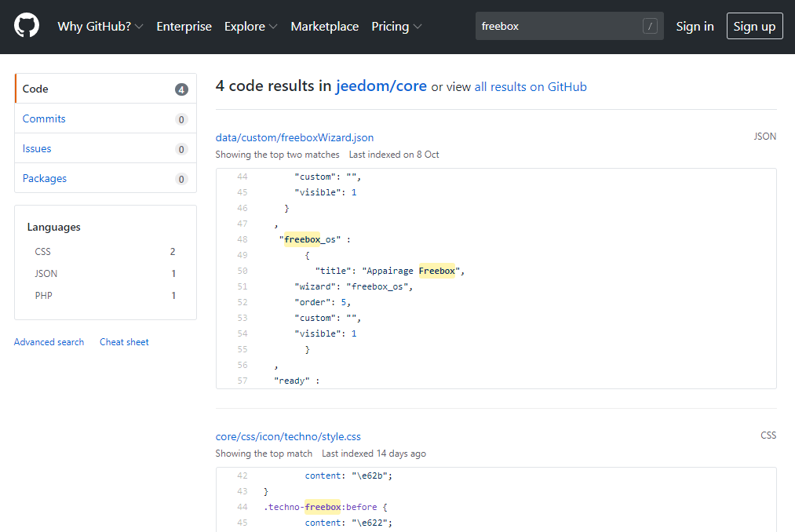Click "Last indexed 14 days ago" text
Screen dimensions: 795x532
click(374, 454)
